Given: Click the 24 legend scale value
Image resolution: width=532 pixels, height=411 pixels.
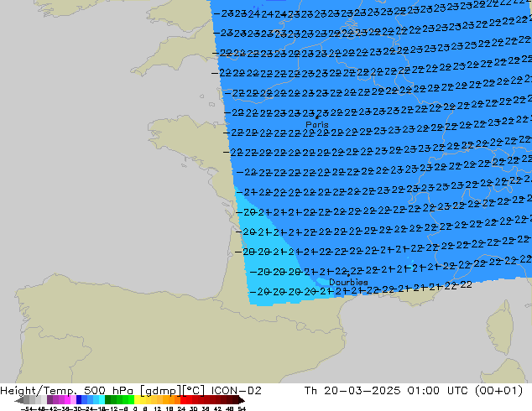Looking at the screenshot, I should tap(181, 408).
